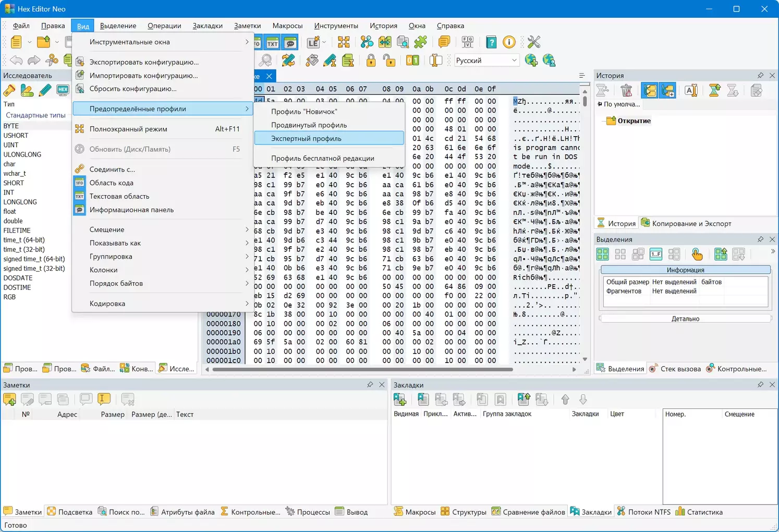Click the closed padlock toolbar icon
The width and height of the screenshot is (779, 532).
pyautogui.click(x=371, y=61)
